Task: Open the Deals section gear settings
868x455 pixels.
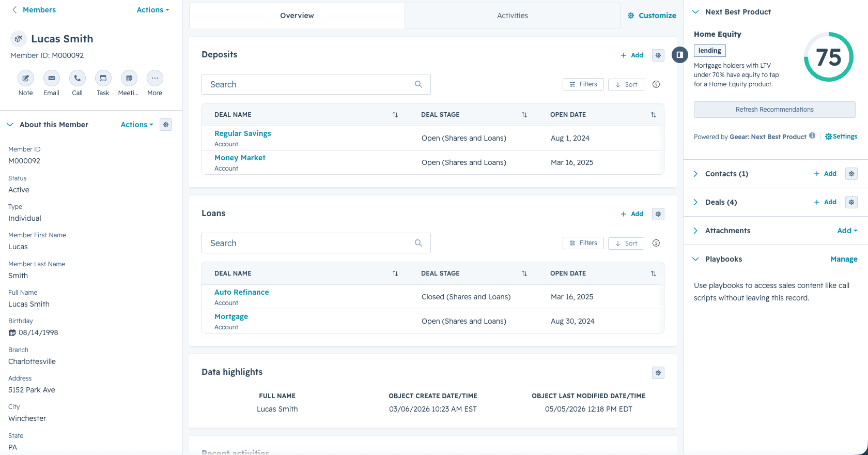Action: [x=851, y=202]
